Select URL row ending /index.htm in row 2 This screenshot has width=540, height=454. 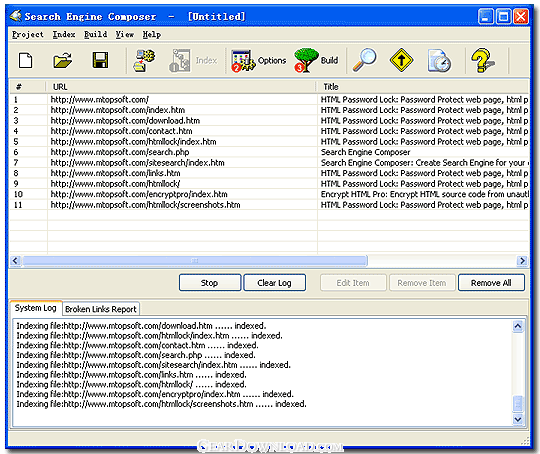click(x=269, y=110)
